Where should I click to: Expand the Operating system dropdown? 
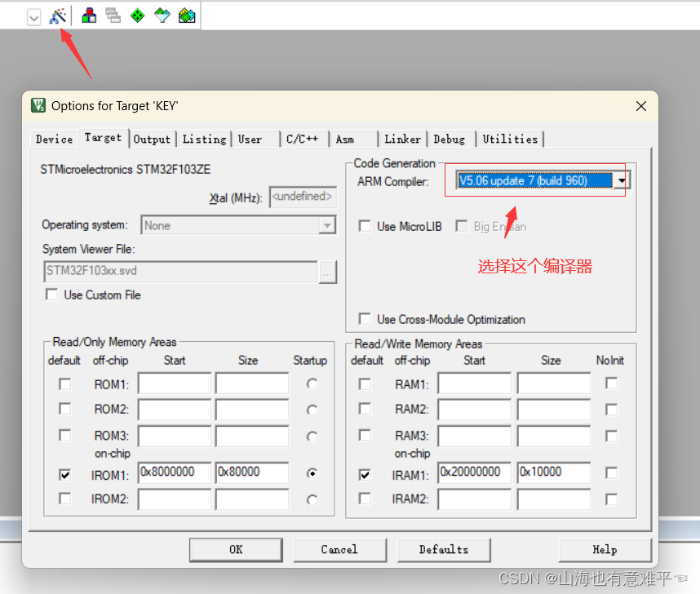click(327, 225)
